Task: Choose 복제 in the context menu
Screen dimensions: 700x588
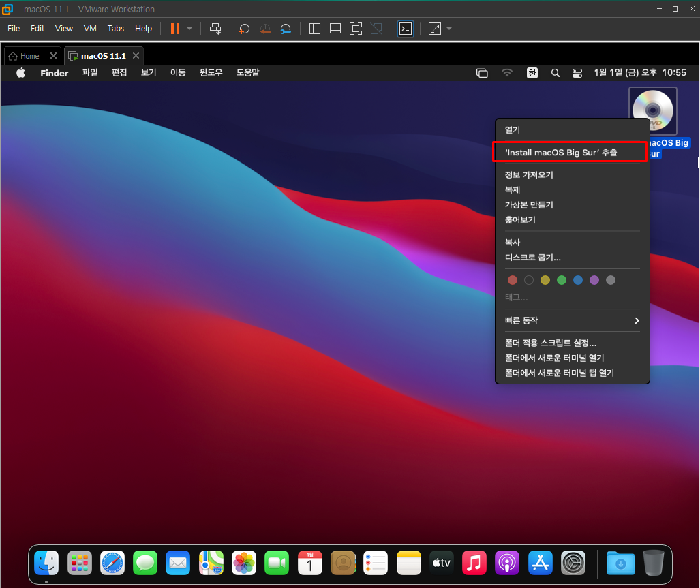Action: [x=573, y=189]
